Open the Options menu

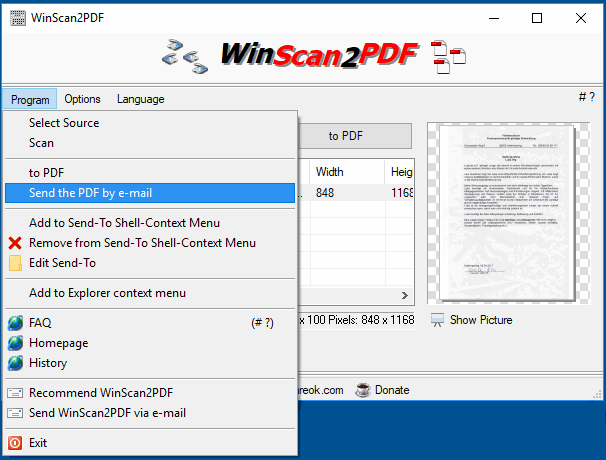pos(82,99)
